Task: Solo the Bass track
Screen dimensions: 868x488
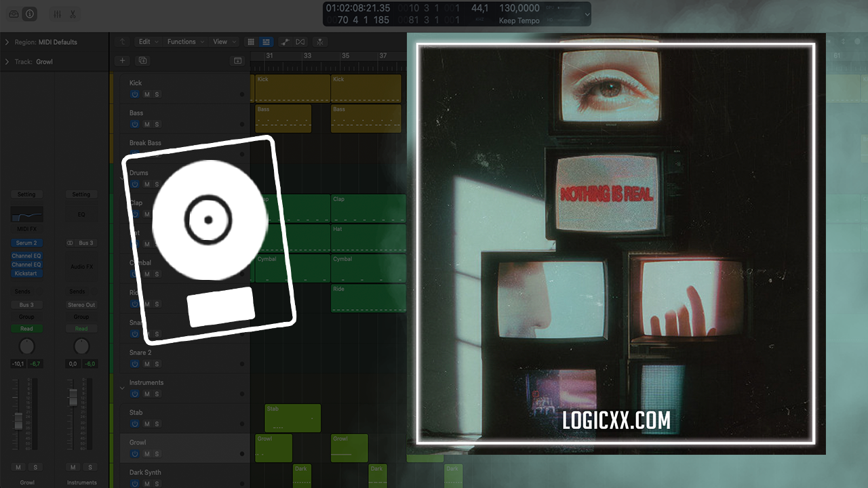Action: 157,124
